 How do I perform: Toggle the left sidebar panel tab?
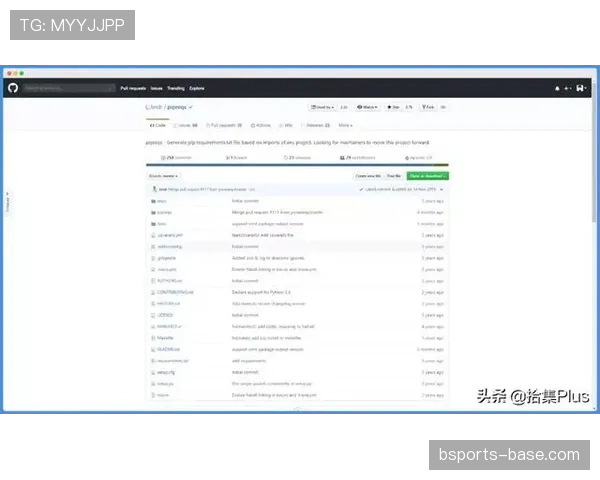[x=7, y=202]
